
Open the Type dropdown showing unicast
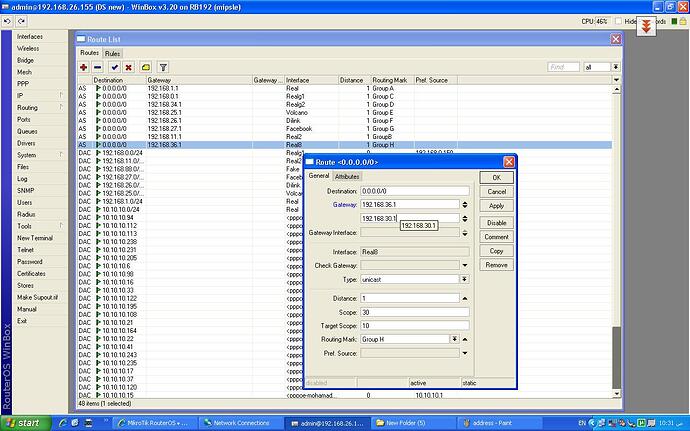click(463, 281)
